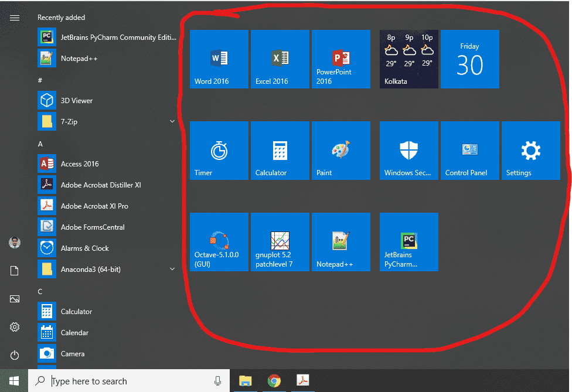The width and height of the screenshot is (572, 392).
Task: Launch the Octave-5.1.0.0 (GUI) tile
Action: [219, 242]
